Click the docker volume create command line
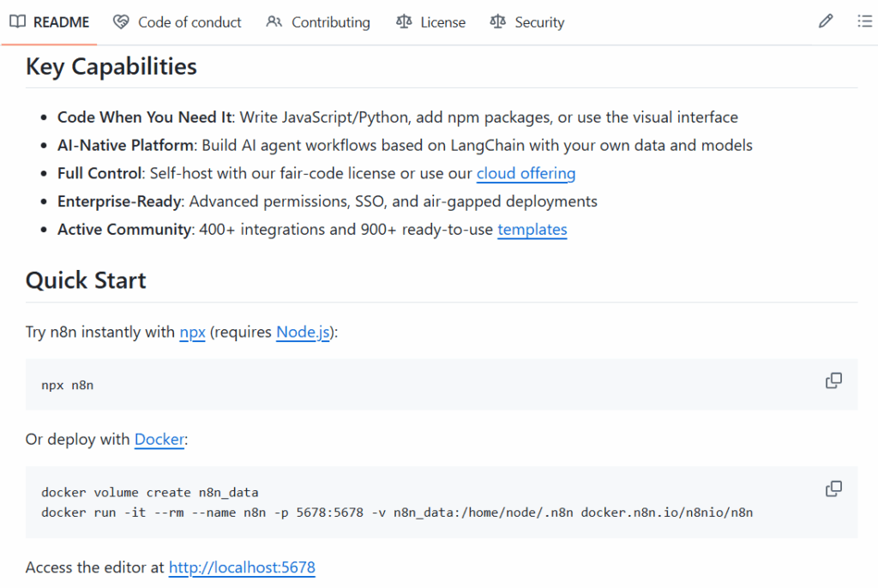The height and width of the screenshot is (588, 878). (x=149, y=492)
